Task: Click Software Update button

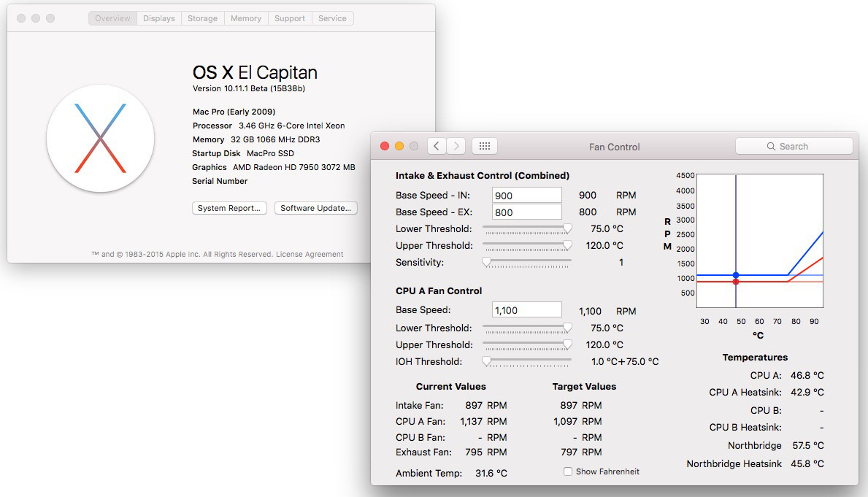Action: pyautogui.click(x=316, y=208)
